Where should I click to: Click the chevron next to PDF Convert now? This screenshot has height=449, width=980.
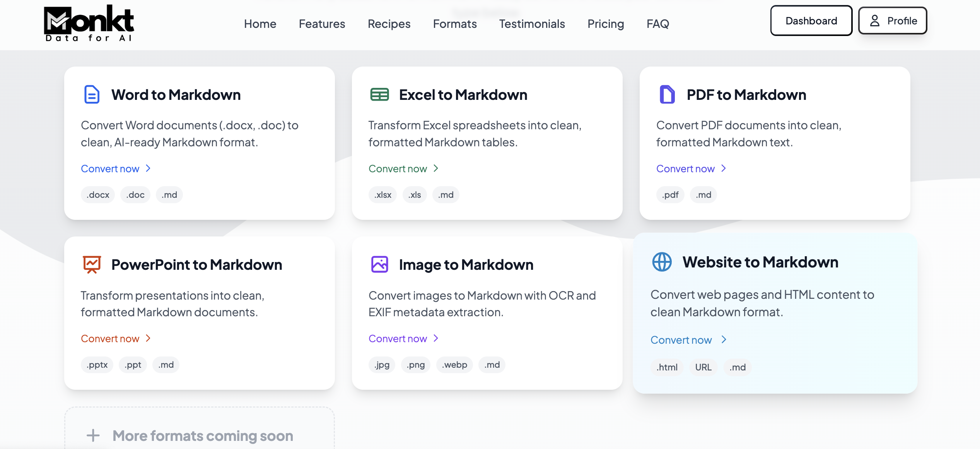tap(724, 168)
